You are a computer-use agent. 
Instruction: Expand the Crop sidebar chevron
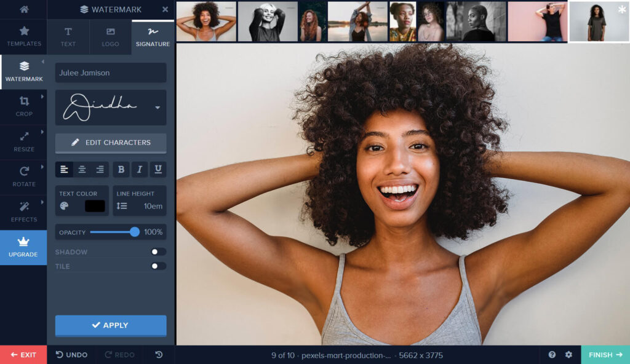point(42,97)
